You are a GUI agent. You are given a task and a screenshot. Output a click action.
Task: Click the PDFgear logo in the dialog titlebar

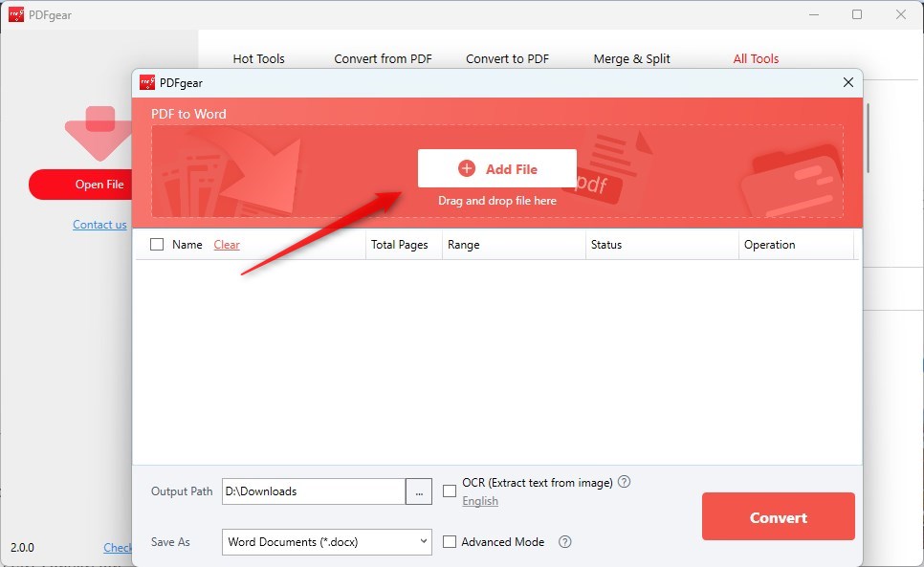coord(146,82)
